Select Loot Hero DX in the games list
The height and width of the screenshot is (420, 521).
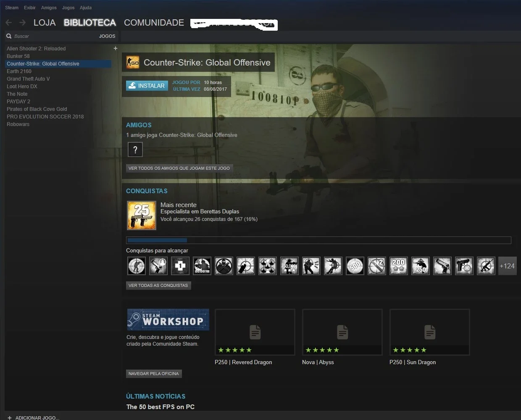(58, 87)
